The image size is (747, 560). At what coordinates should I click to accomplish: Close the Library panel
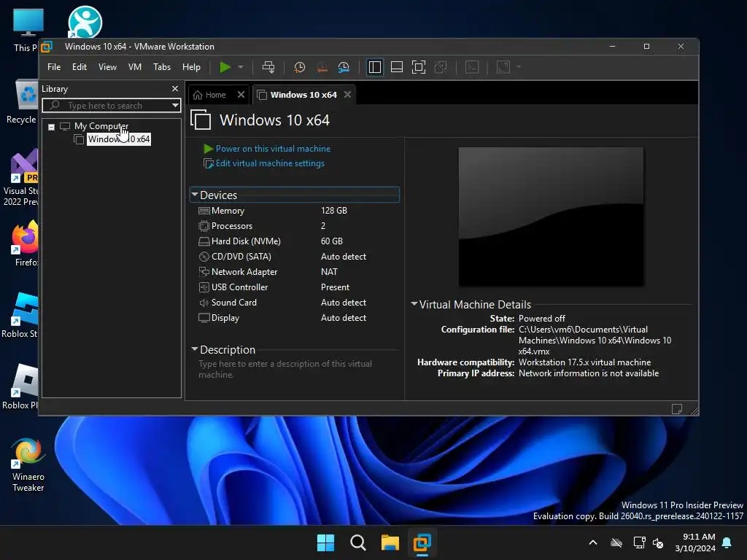pyautogui.click(x=175, y=89)
